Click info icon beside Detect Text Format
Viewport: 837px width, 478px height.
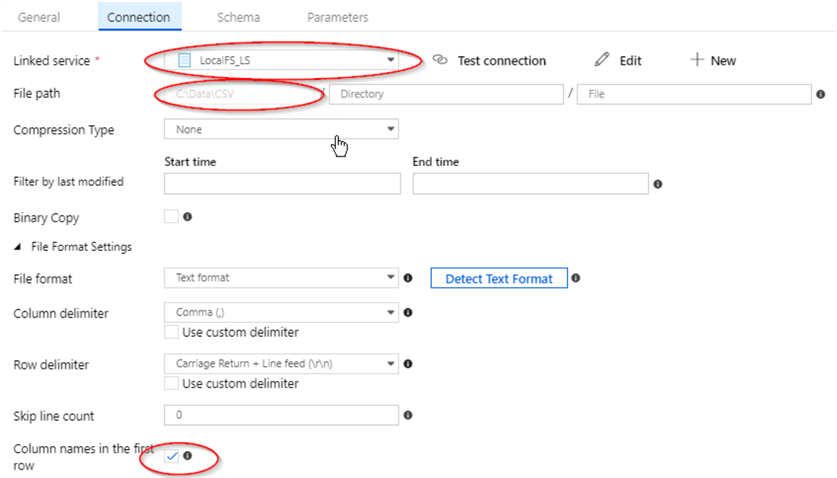coord(576,278)
